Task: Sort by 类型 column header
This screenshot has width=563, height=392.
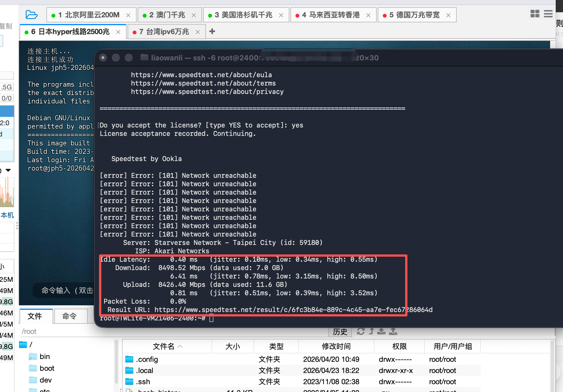Action: (x=276, y=346)
